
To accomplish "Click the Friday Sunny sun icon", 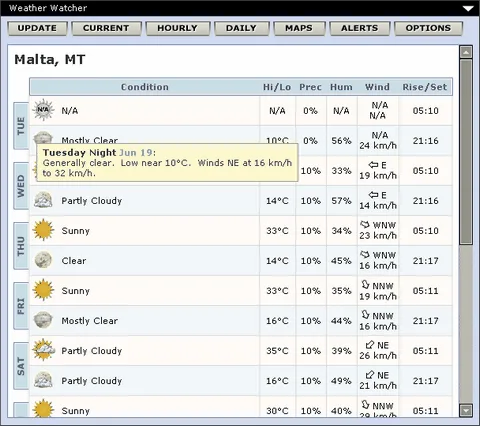I will [x=43, y=290].
